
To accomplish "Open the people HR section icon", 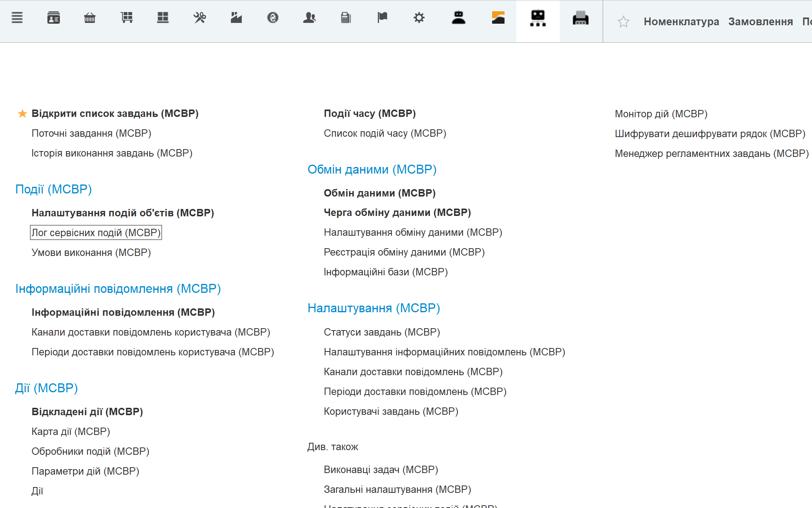I will point(309,17).
